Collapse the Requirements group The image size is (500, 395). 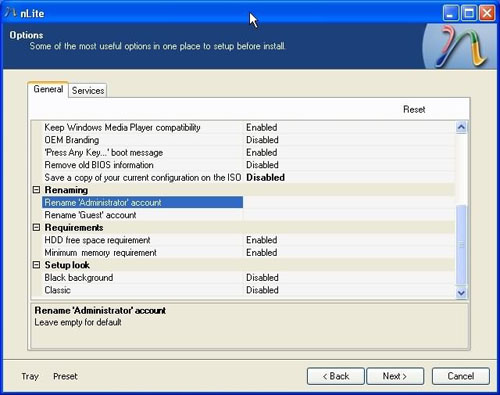click(x=36, y=227)
